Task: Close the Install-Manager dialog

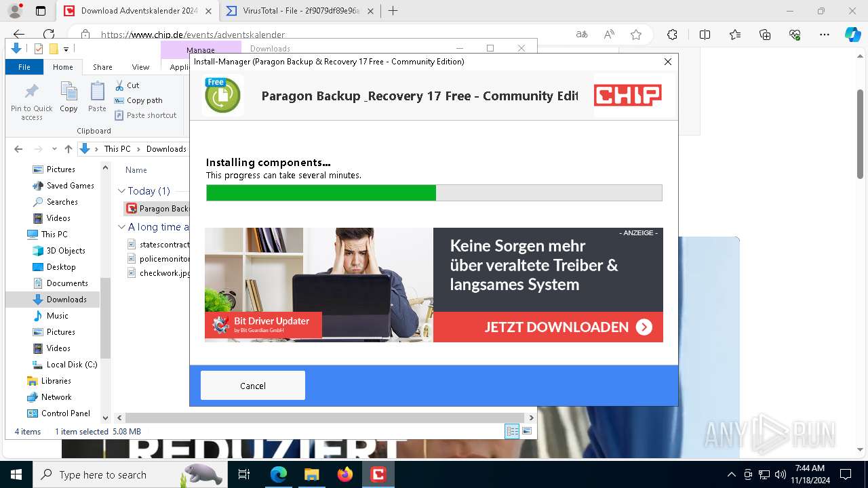Action: pos(668,62)
